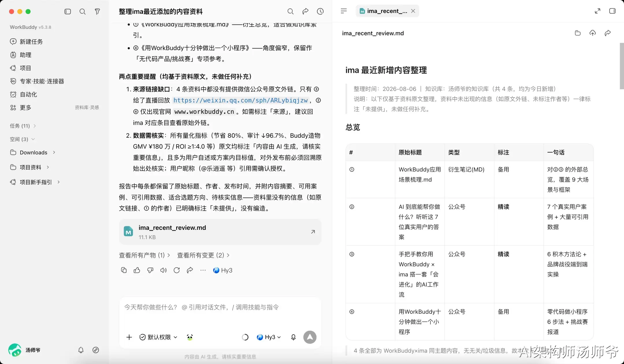The height and width of the screenshot is (364, 624).
Task: Toggle the right side panel icon
Action: [x=612, y=11]
